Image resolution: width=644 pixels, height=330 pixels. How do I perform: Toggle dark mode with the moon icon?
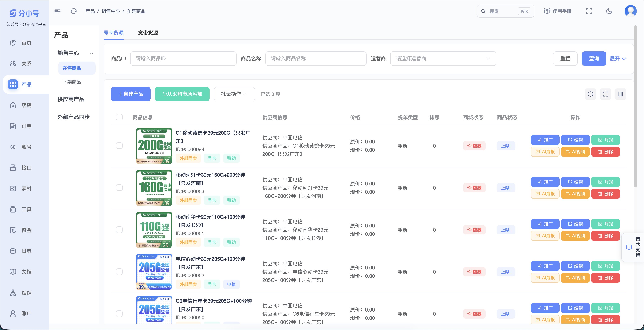click(x=609, y=11)
